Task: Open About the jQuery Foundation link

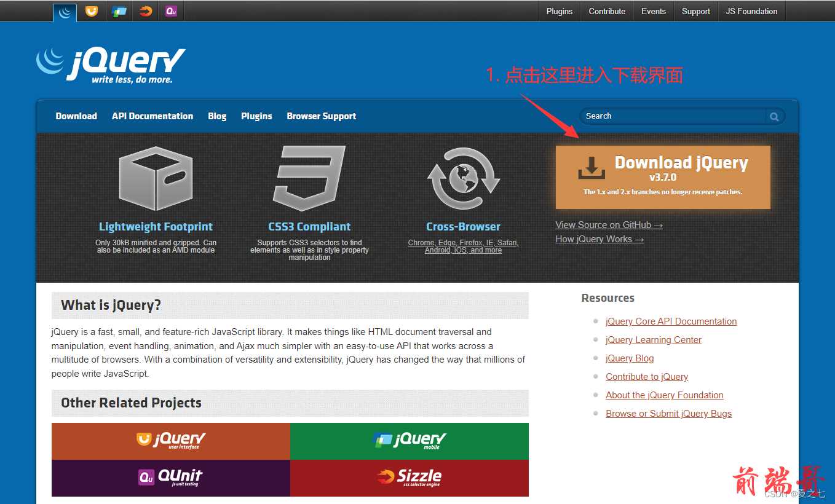Action: [665, 395]
